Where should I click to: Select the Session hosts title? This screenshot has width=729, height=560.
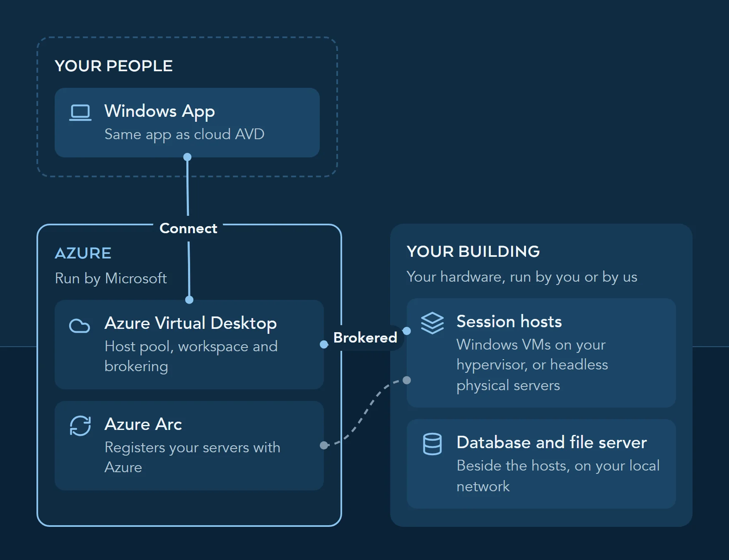point(509,321)
